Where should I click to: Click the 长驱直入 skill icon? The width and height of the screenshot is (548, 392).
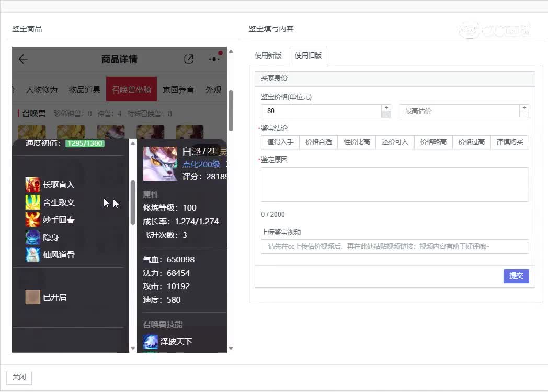coord(33,185)
